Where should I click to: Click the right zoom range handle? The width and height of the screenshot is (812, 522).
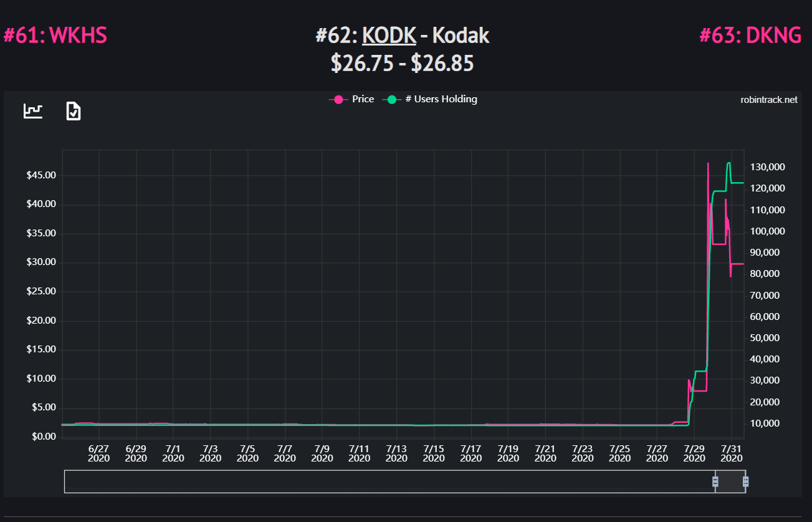coord(746,481)
